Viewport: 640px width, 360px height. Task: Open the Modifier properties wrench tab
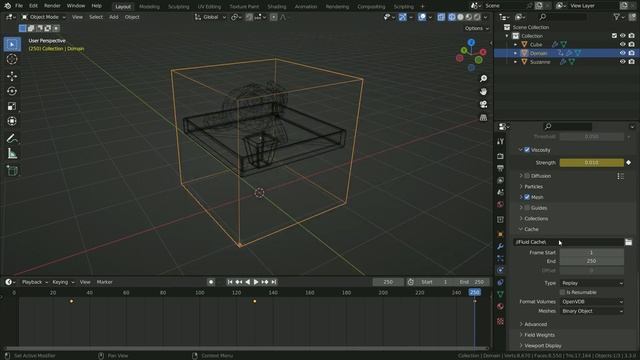pos(500,247)
